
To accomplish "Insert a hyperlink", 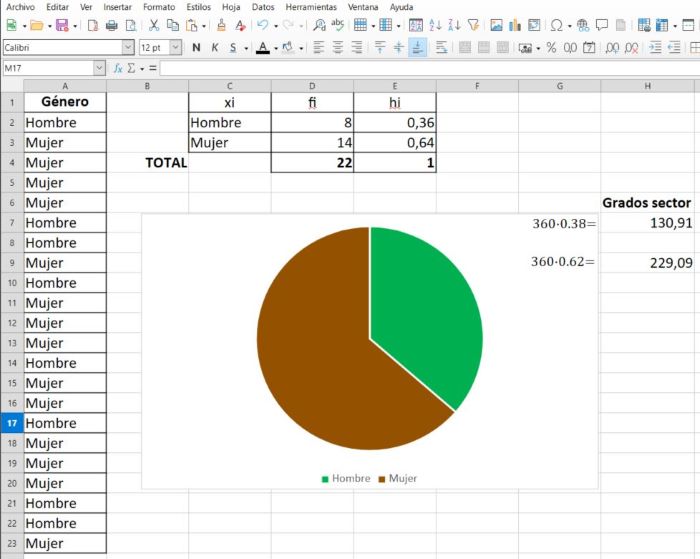I will click(583, 25).
